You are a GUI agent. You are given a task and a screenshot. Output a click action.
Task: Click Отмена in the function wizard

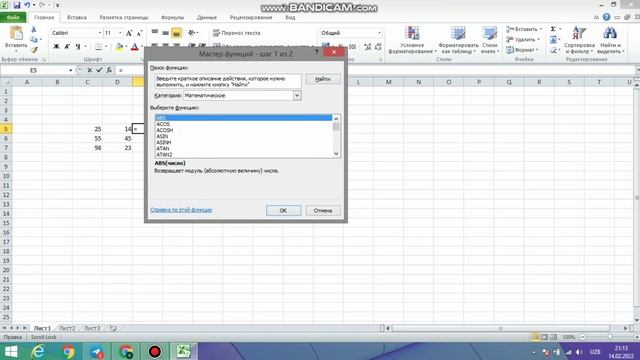[x=323, y=211]
